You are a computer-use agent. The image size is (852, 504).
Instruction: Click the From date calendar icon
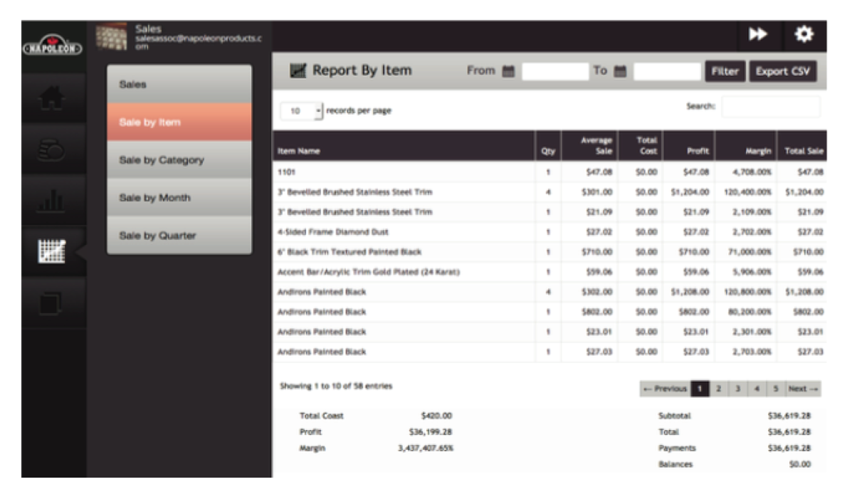[508, 71]
